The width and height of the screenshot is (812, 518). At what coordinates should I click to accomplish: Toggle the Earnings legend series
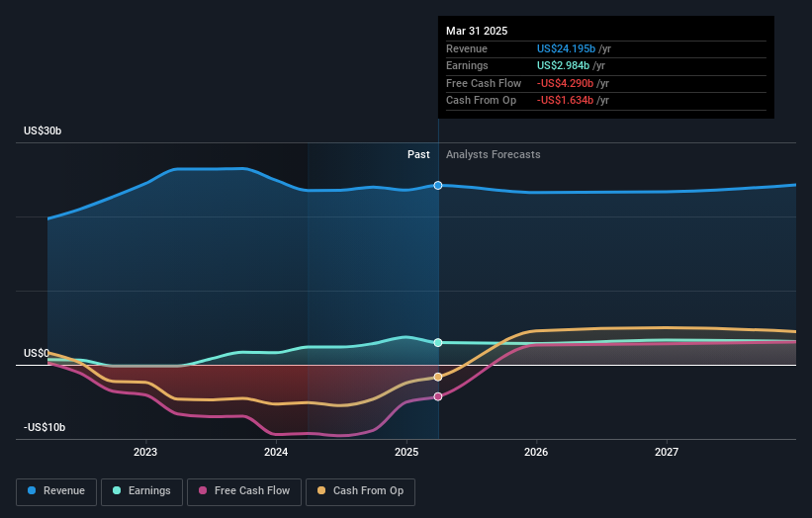(141, 491)
